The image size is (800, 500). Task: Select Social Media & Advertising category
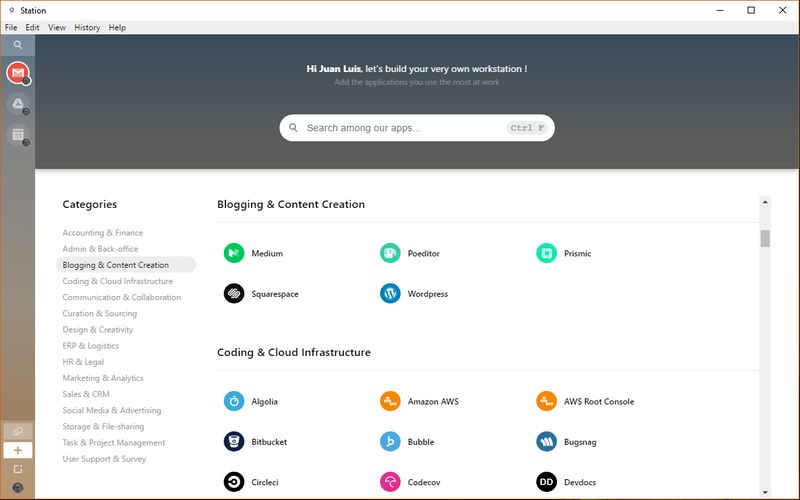coord(112,410)
